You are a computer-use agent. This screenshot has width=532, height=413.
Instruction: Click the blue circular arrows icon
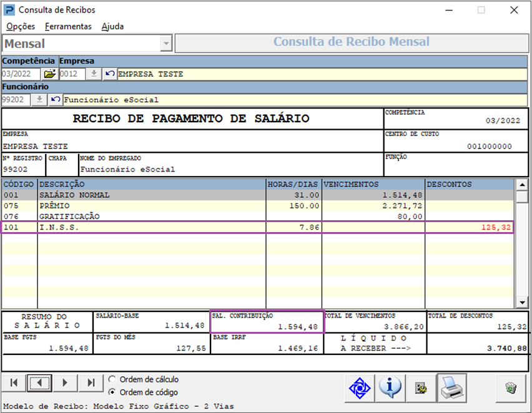click(x=360, y=388)
